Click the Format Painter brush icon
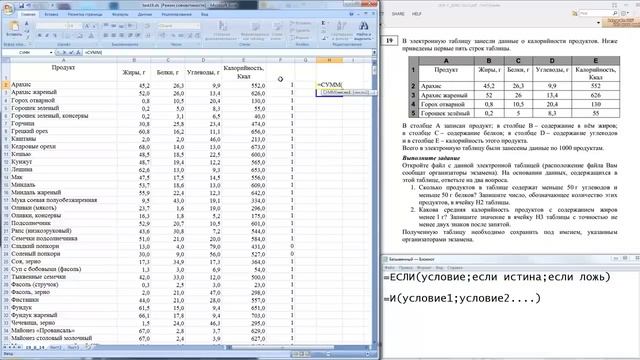This screenshot has height=360, width=640. click(27, 38)
